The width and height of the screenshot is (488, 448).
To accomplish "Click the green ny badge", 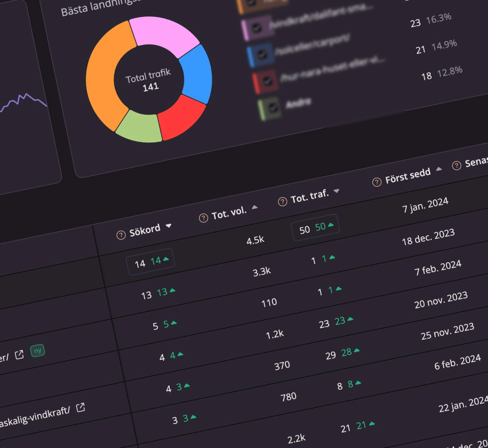I will [x=37, y=350].
